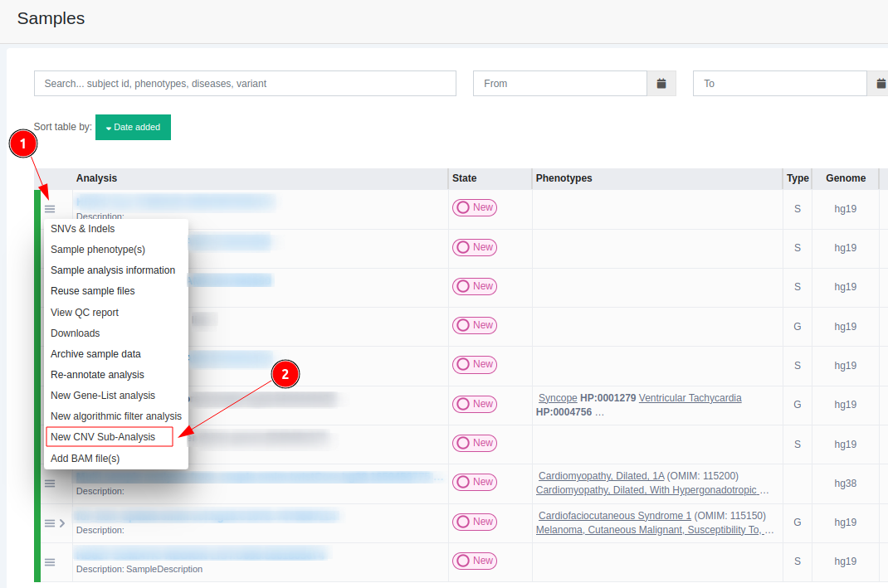Toggle the New state badge in first row
This screenshot has height=588, width=888.
pos(475,208)
